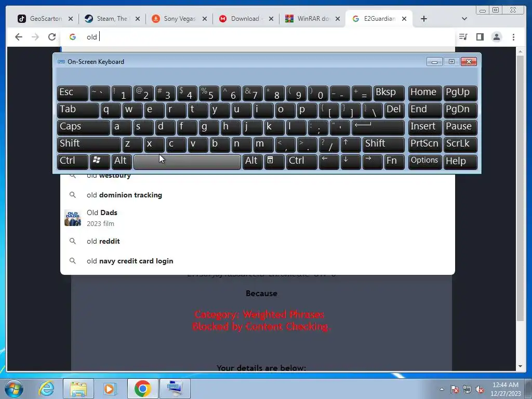Click Enter key on On-Screen Keyboard

coord(378,127)
